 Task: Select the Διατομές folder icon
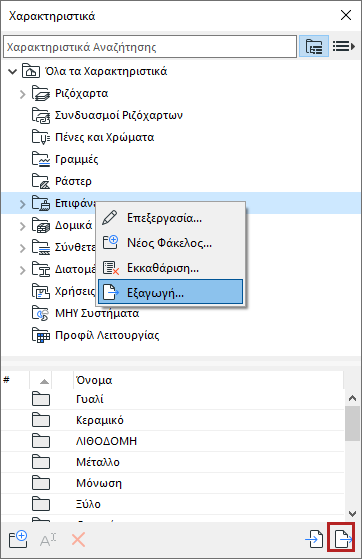41,269
